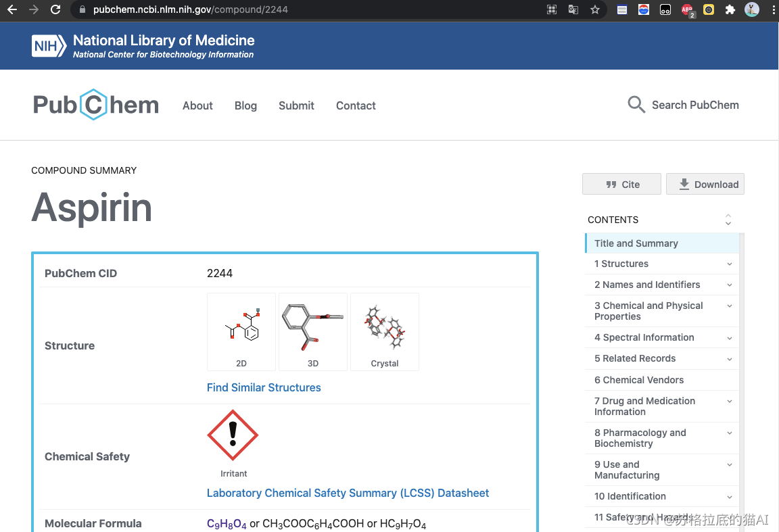Click the QR grid icon in the address bar
Viewport: 779px width, 532px height.
point(552,9)
